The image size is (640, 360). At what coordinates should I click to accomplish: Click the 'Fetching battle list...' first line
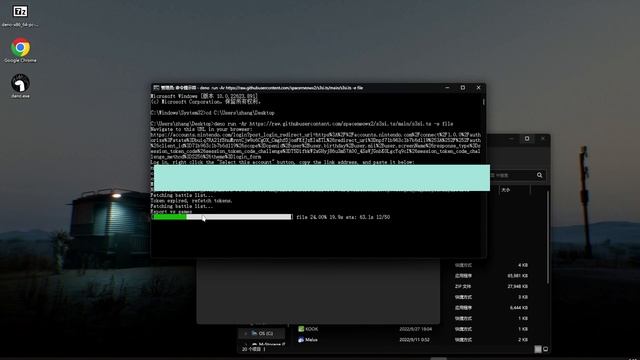pos(182,195)
